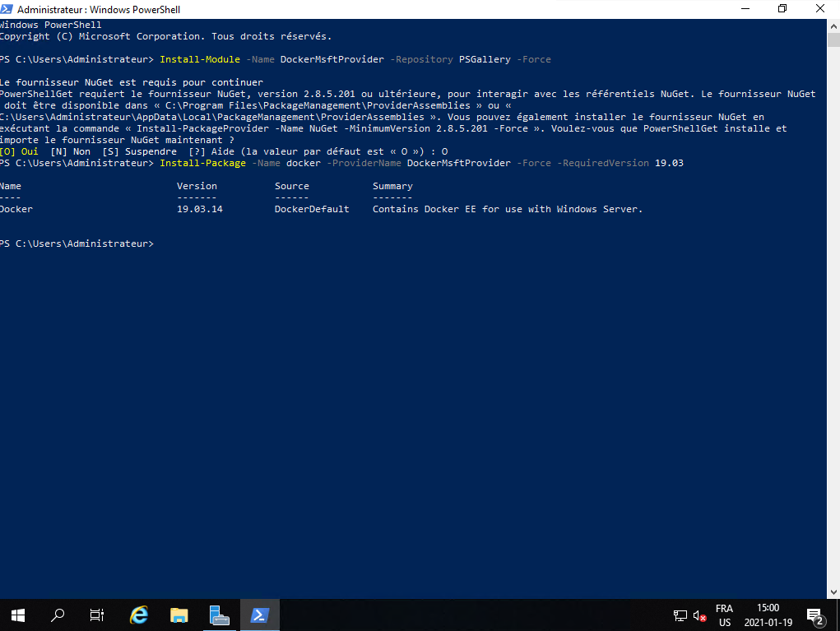Close the PowerShell window
Viewport: 840px width, 631px height.
pos(820,9)
